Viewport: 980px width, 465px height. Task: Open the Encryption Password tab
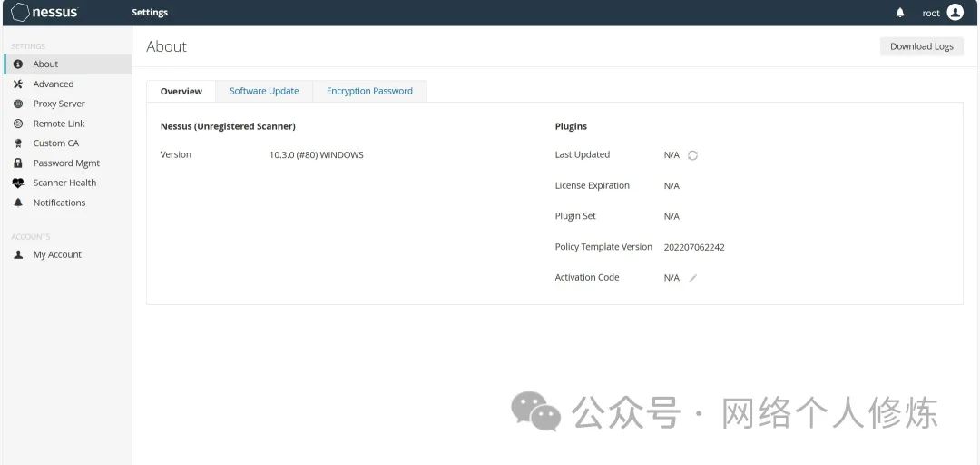(369, 92)
